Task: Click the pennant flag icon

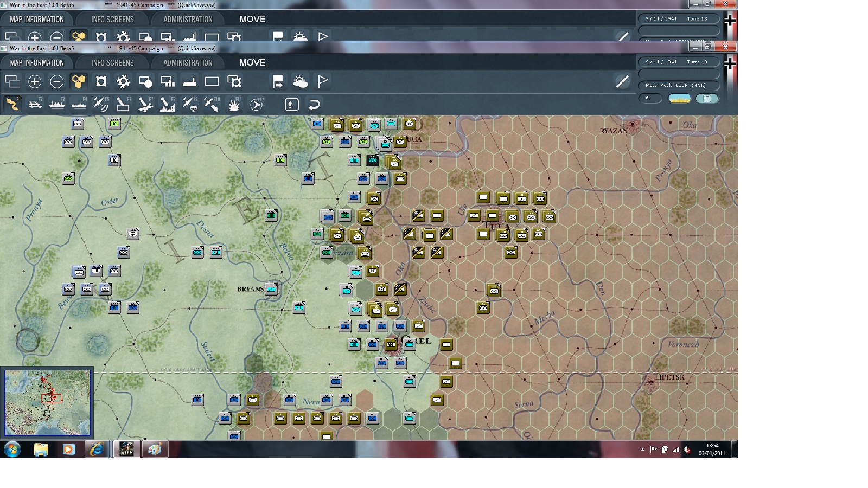Action: [323, 81]
